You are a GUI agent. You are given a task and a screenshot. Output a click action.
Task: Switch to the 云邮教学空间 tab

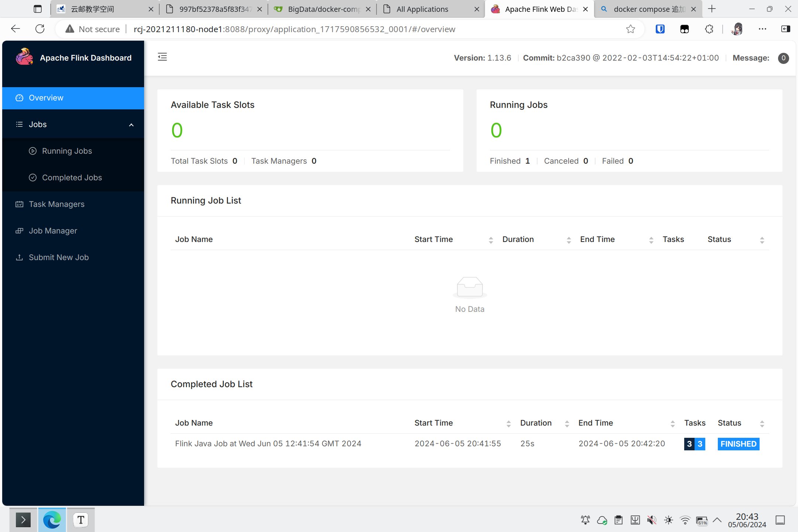(x=105, y=9)
